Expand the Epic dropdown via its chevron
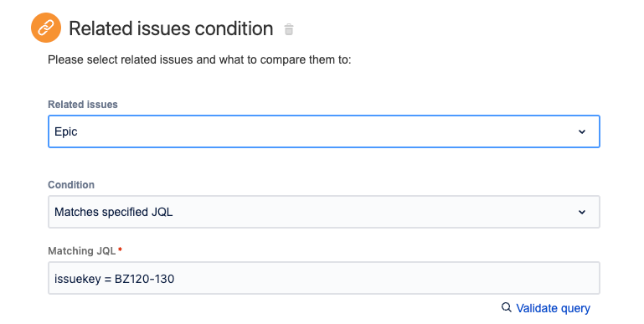The width and height of the screenshot is (644, 324). pos(582,131)
